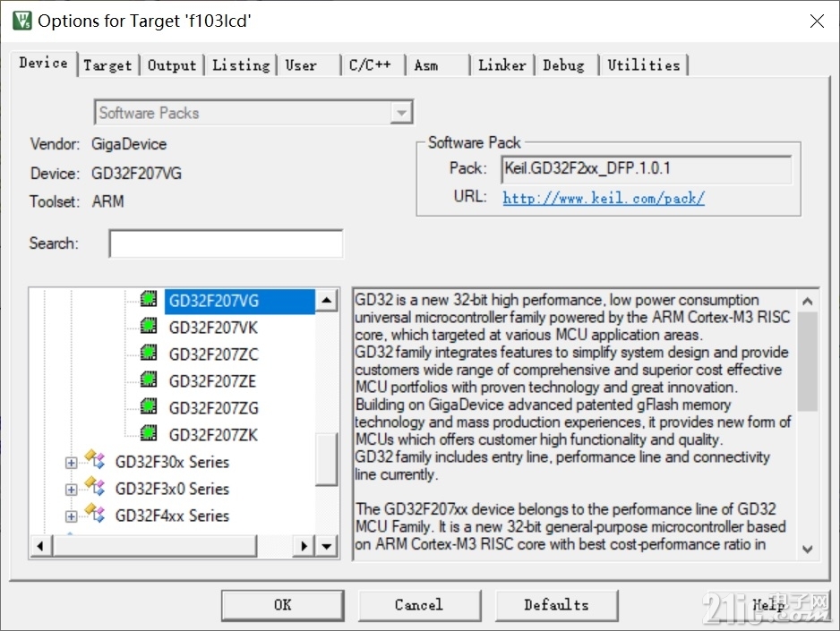
Task: Open the keil.com/pack URL link
Action: [604, 198]
